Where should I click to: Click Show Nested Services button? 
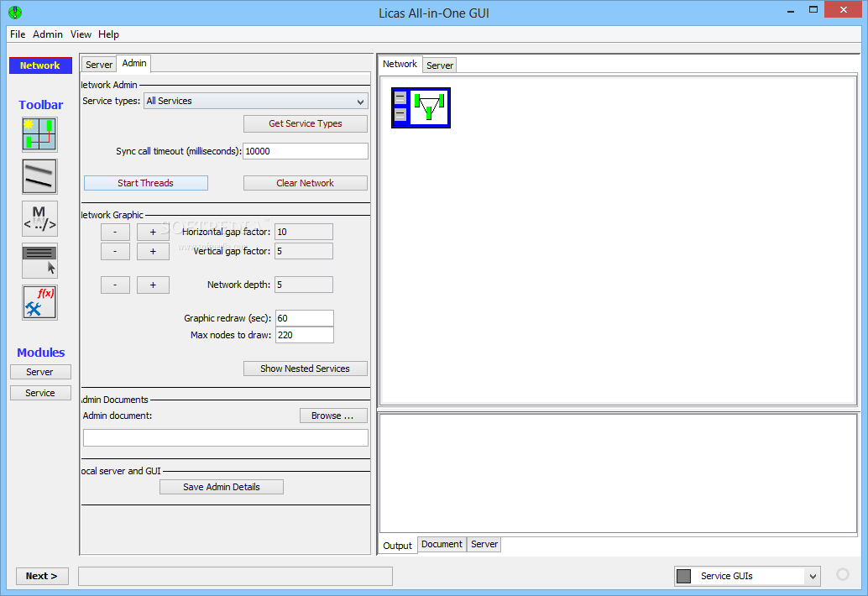[x=306, y=369]
